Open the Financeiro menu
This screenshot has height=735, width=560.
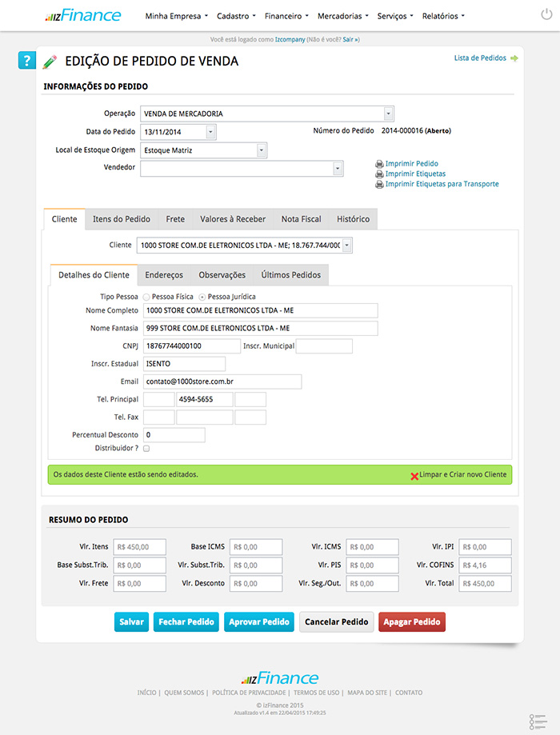(286, 16)
